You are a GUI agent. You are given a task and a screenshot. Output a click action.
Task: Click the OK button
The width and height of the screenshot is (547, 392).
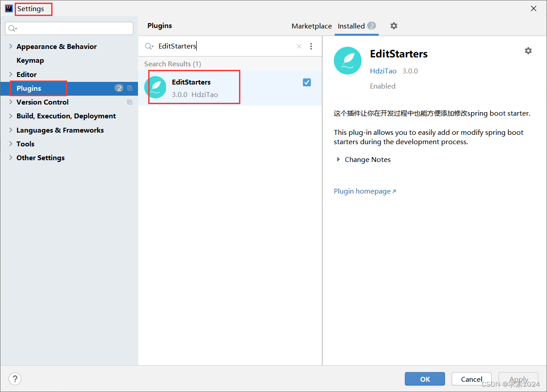coord(425,379)
